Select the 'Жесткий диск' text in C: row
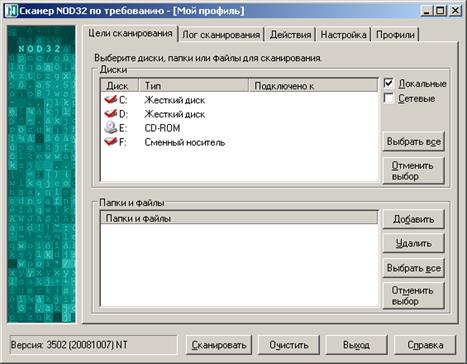The height and width of the screenshot is (364, 467). coord(175,100)
